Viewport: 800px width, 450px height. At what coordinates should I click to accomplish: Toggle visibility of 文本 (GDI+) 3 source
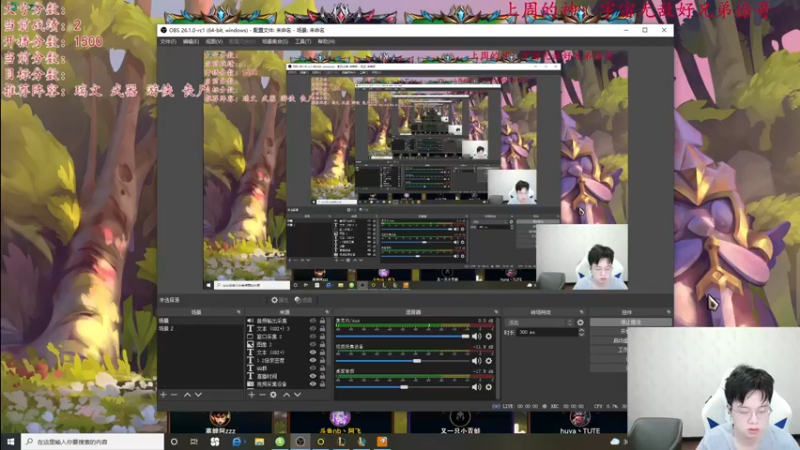(313, 329)
